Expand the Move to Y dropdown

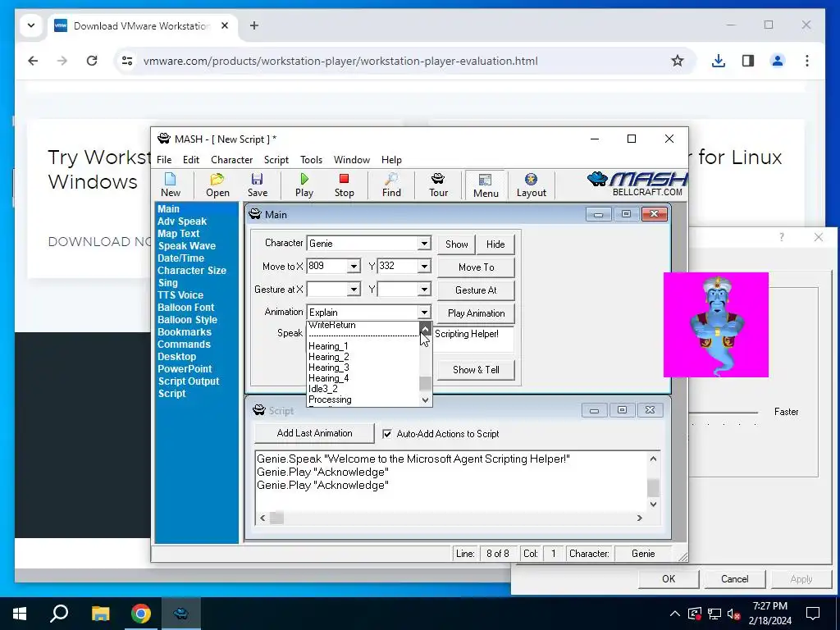tap(424, 267)
